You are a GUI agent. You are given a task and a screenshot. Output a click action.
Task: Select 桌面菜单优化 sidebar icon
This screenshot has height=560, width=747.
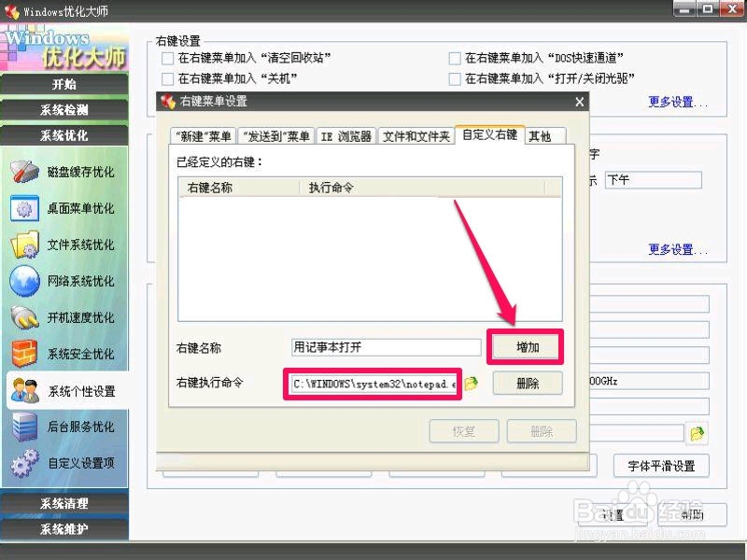25,208
